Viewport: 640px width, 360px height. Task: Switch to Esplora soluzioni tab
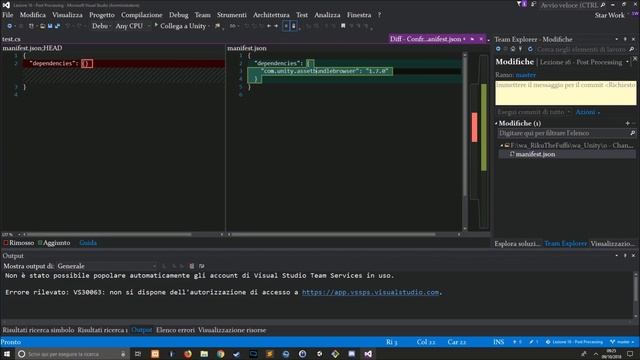pos(517,244)
